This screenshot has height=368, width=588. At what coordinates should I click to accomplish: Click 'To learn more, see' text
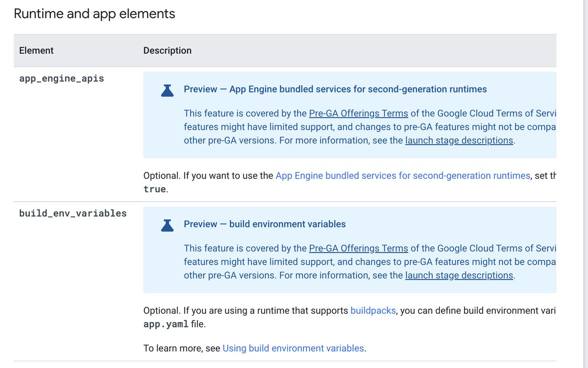[182, 348]
